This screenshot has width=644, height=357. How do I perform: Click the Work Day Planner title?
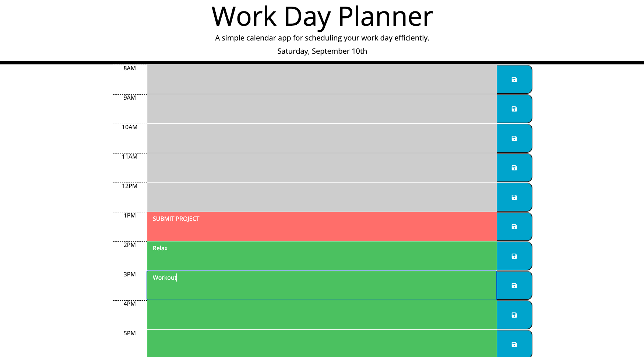(x=322, y=16)
